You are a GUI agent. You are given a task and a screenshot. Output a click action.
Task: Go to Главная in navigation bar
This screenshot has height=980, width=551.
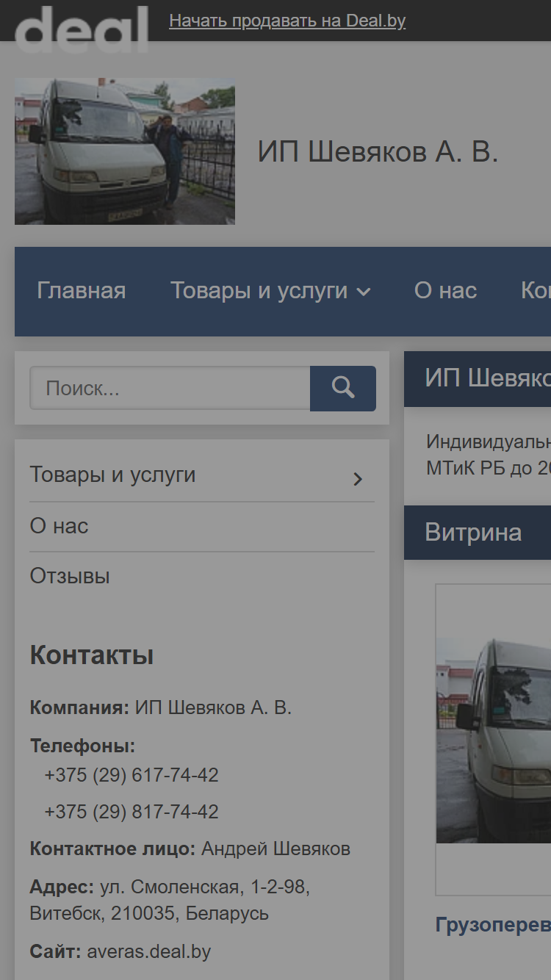[x=82, y=290]
